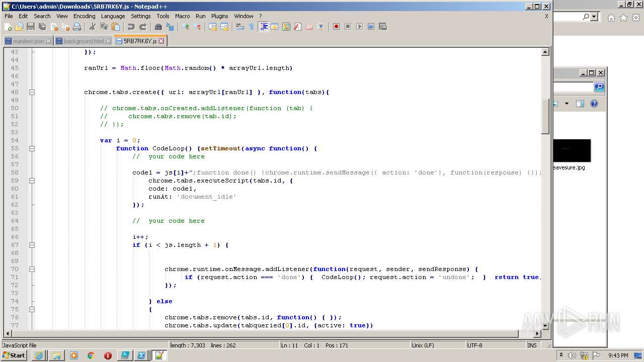Open Explorer window views dropdown arrow

567,104
